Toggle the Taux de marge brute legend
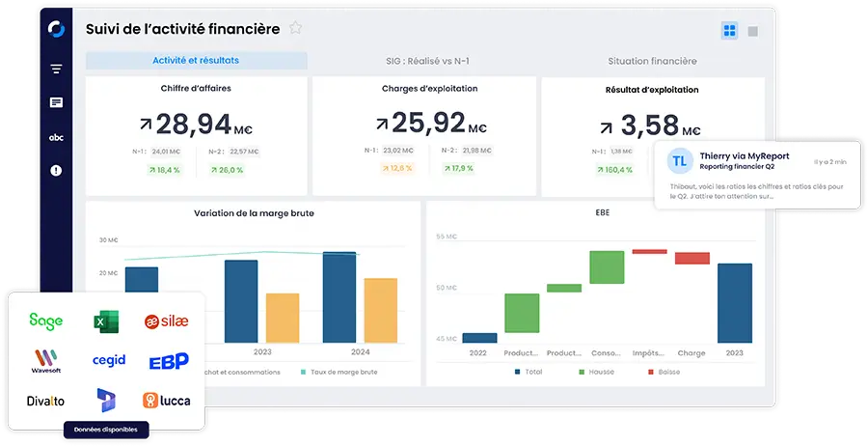 pyautogui.click(x=339, y=373)
